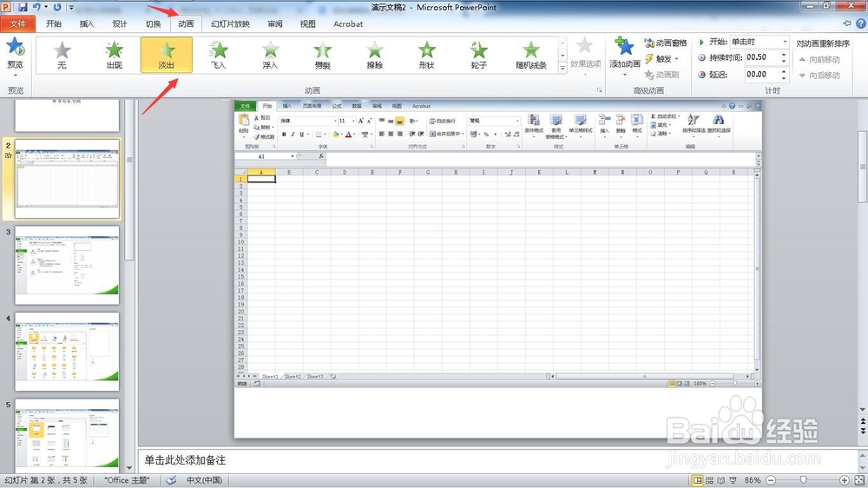Apply the 飞入 fly in animation

(218, 55)
